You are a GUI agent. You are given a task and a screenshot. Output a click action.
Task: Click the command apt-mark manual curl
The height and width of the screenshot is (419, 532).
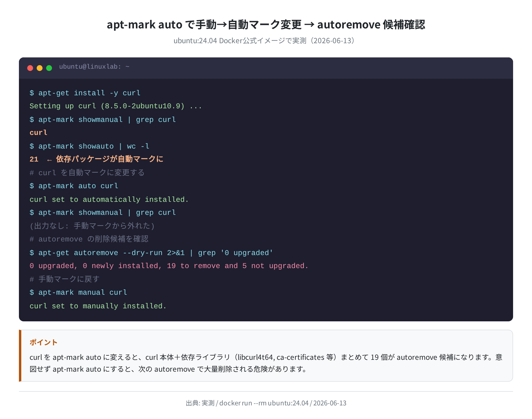pyautogui.click(x=78, y=292)
